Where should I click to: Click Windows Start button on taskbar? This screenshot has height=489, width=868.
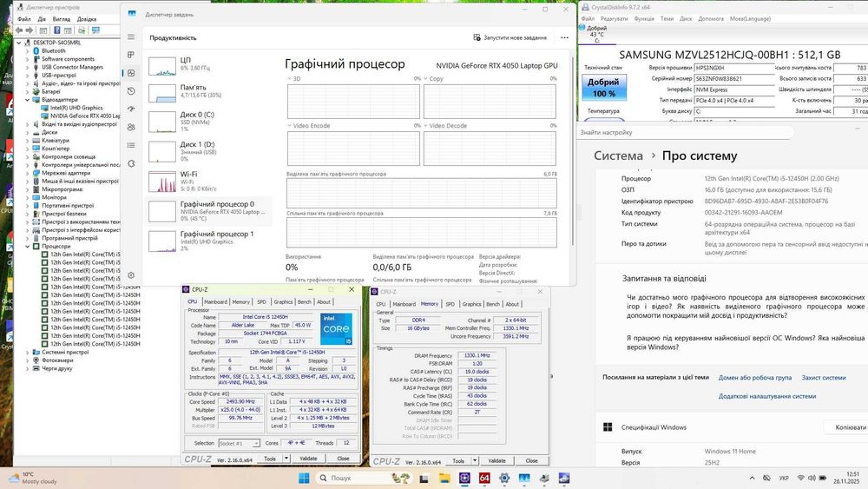pos(304,478)
